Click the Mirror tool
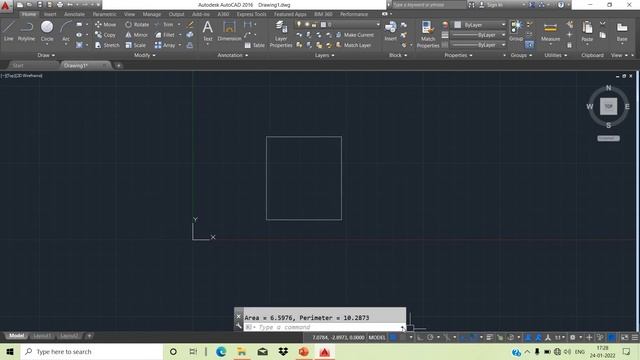The width and height of the screenshot is (640, 360). (x=136, y=35)
